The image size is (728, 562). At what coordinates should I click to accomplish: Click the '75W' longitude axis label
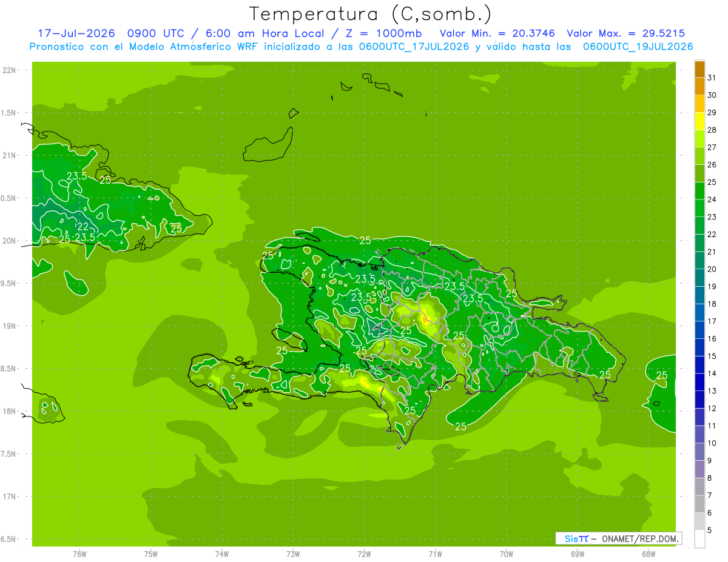(151, 555)
